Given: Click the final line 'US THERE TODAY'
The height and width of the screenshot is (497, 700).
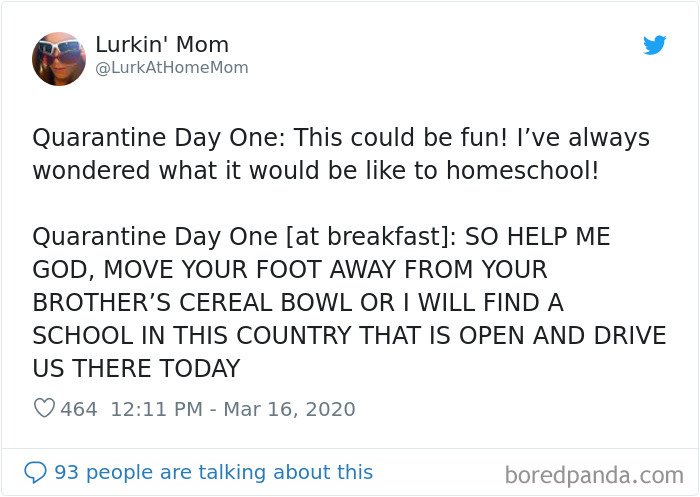Looking at the screenshot, I should [137, 368].
